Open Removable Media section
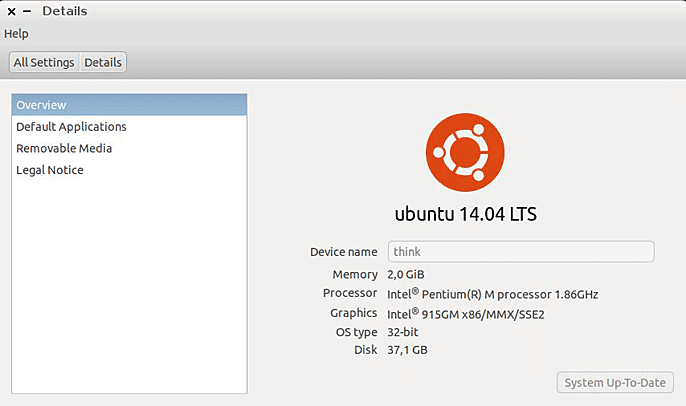The image size is (686, 406). [x=130, y=148]
